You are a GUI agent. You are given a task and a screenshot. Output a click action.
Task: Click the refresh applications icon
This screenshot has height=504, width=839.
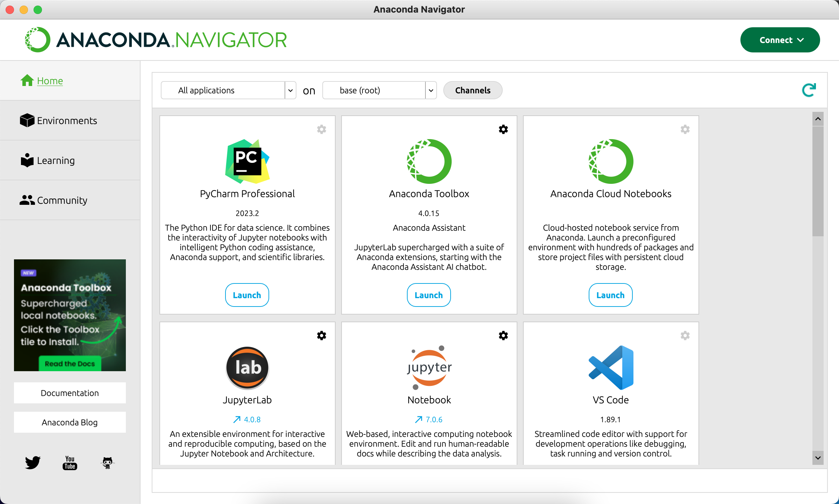click(x=809, y=90)
